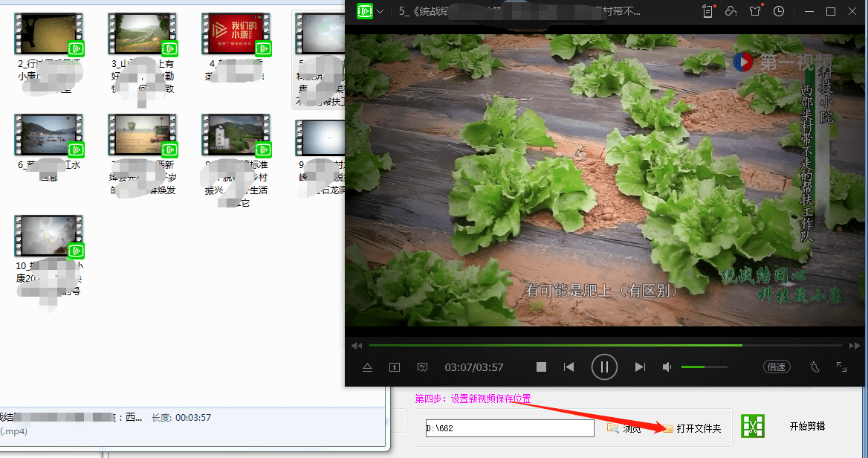Click the icon left of the time display
The height and width of the screenshot is (458, 868).
pos(422,367)
